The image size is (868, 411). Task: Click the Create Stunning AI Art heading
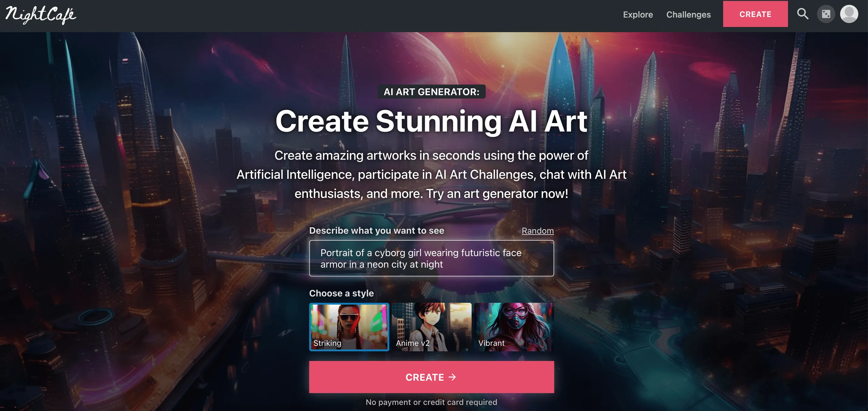(431, 121)
